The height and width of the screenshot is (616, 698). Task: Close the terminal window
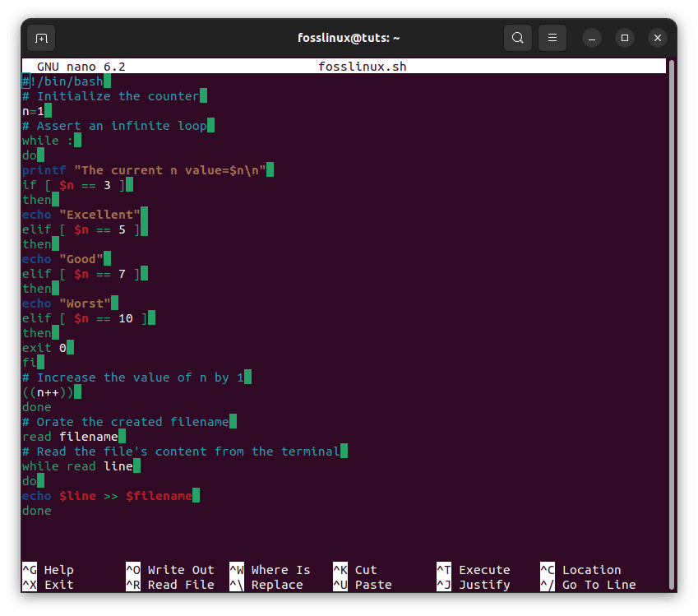tap(657, 38)
